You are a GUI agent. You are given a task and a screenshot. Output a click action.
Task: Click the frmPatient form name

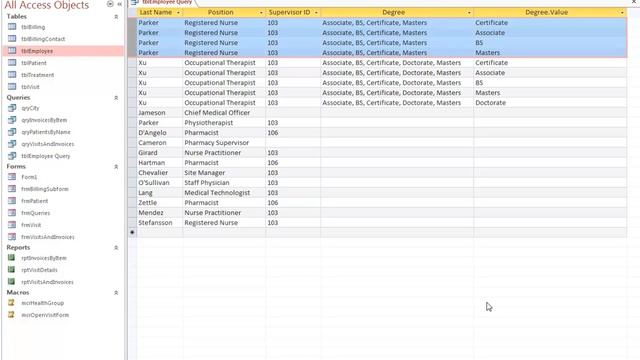(x=35, y=201)
